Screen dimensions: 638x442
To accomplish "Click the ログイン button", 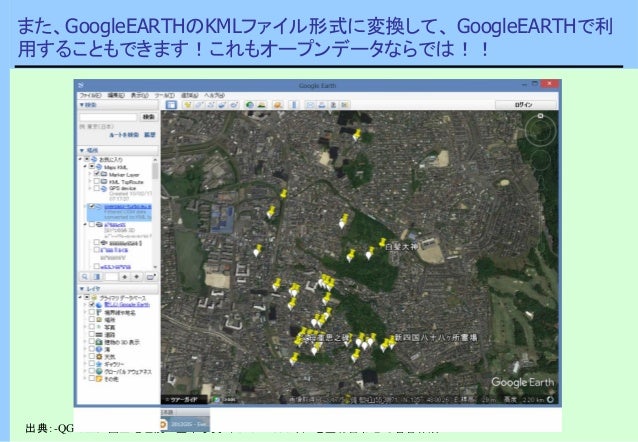I will pos(525,105).
